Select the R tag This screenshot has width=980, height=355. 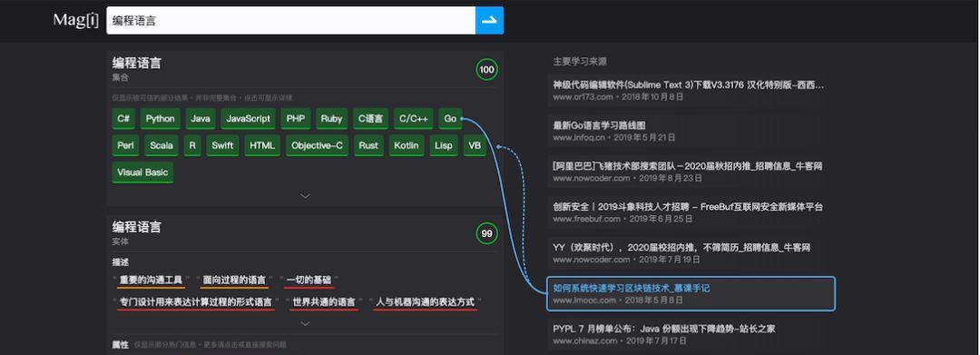tap(191, 145)
